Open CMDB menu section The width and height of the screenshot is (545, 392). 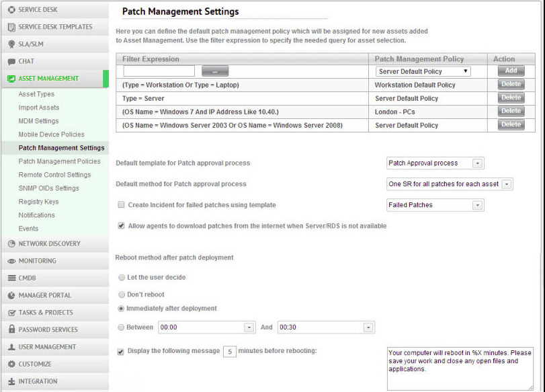[x=55, y=278]
